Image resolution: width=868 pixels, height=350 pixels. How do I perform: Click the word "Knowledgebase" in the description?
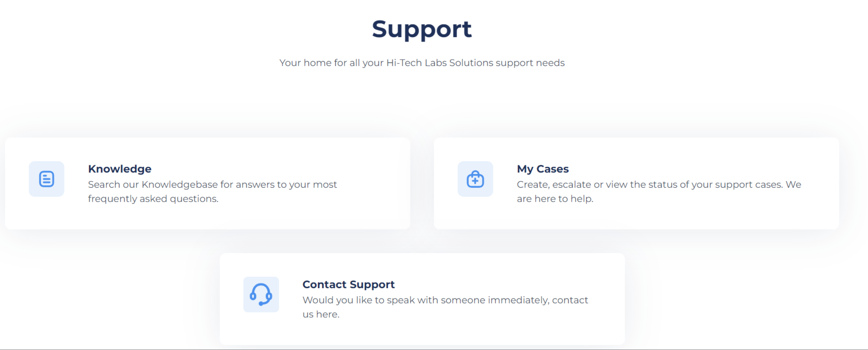pos(180,184)
